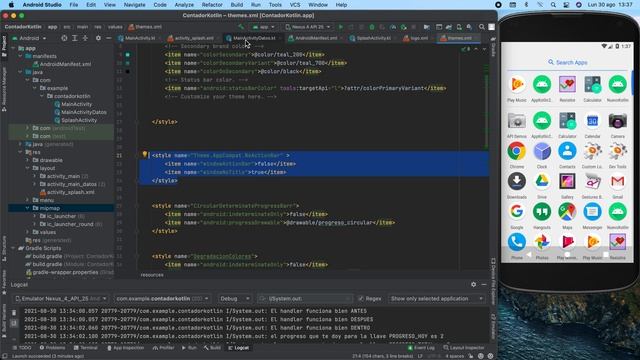Open Terminal tool window button
This screenshot has width=640, height=360.
(86, 348)
